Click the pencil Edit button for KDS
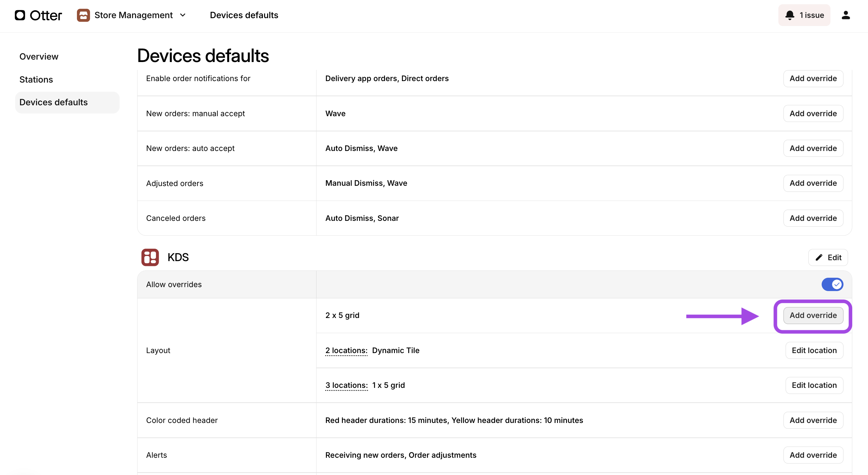This screenshot has height=475, width=868. point(828,257)
